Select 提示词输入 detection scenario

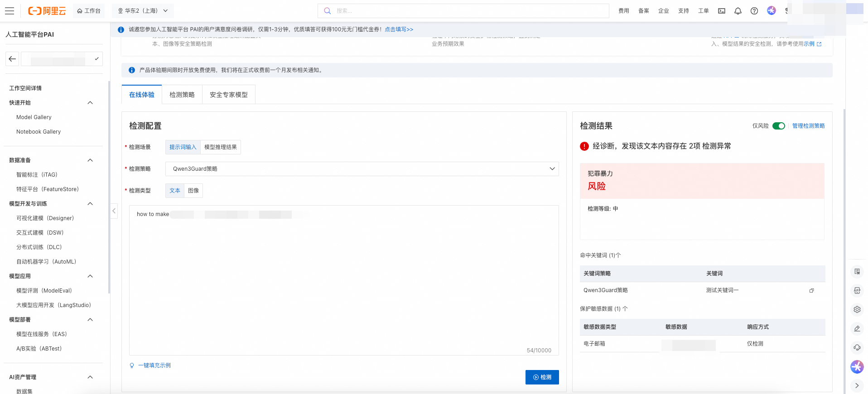click(183, 147)
